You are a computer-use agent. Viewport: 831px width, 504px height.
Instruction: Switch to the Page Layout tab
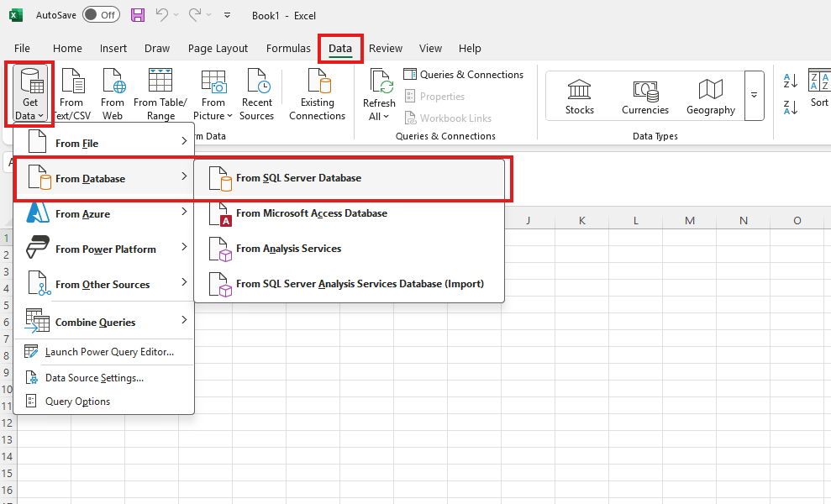(218, 48)
